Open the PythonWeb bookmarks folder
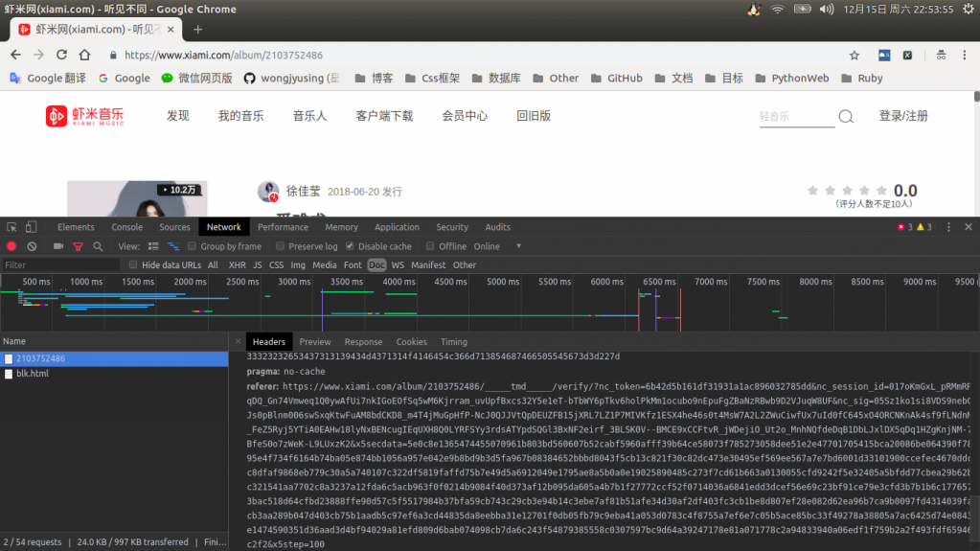The image size is (980, 551). pyautogui.click(x=791, y=78)
